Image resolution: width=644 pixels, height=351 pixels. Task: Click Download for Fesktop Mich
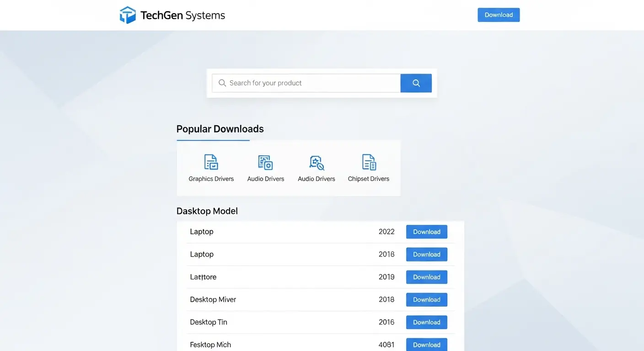[427, 345]
